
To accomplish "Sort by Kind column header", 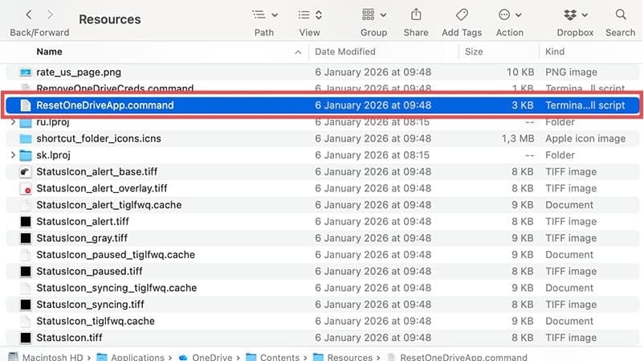I will pyautogui.click(x=554, y=51).
